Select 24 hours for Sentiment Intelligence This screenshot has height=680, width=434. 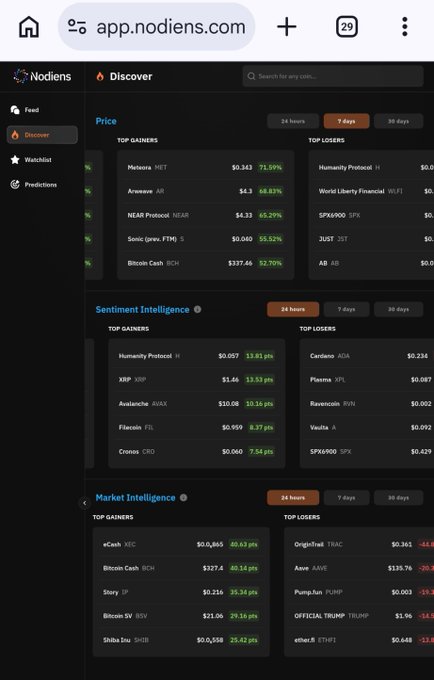[x=293, y=309]
